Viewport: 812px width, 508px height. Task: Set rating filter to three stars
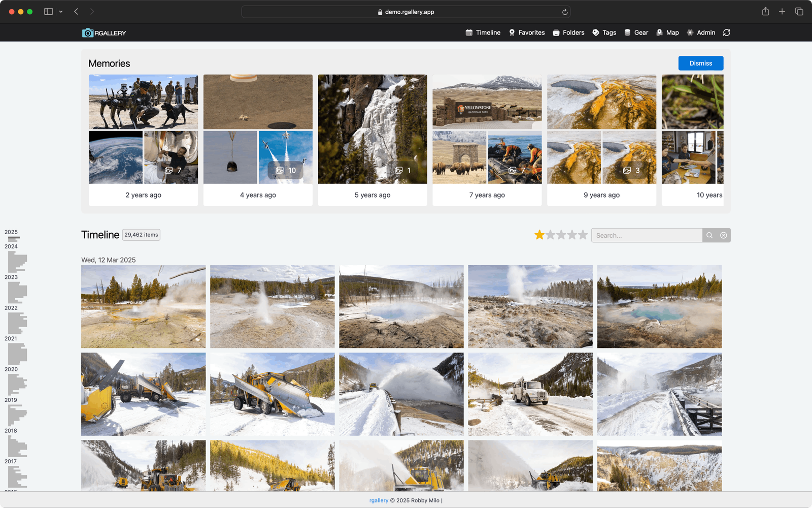561,235
